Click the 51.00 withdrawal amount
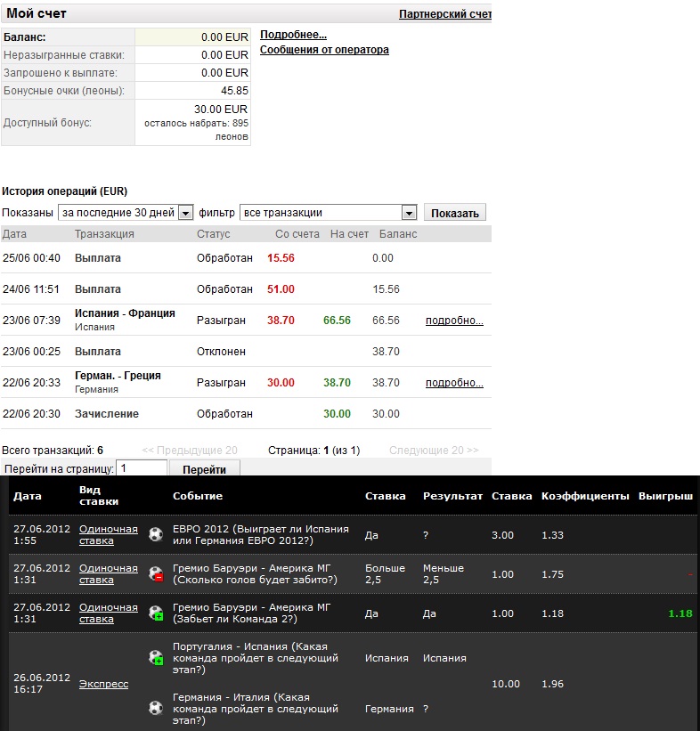The height and width of the screenshot is (731, 700). pyautogui.click(x=281, y=289)
